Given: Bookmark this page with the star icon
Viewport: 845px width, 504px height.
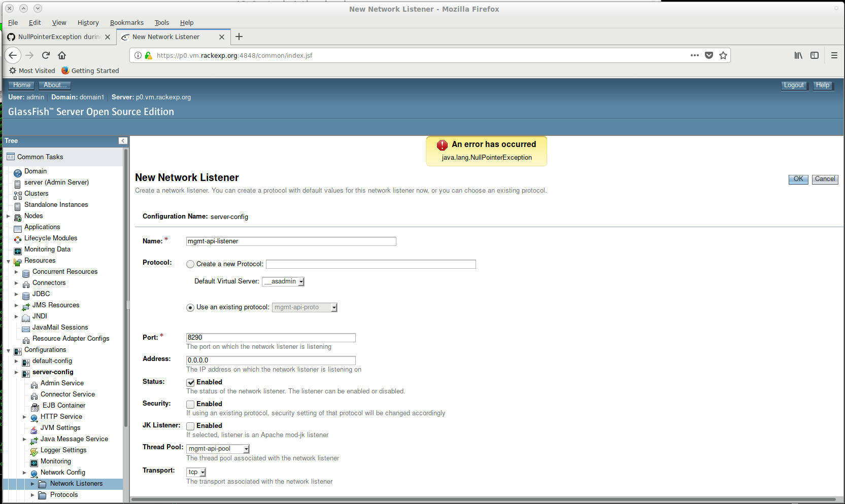Looking at the screenshot, I should tap(723, 55).
